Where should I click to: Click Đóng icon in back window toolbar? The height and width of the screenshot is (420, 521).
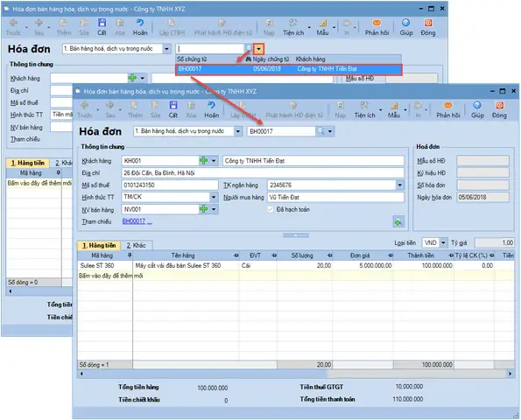point(428,23)
